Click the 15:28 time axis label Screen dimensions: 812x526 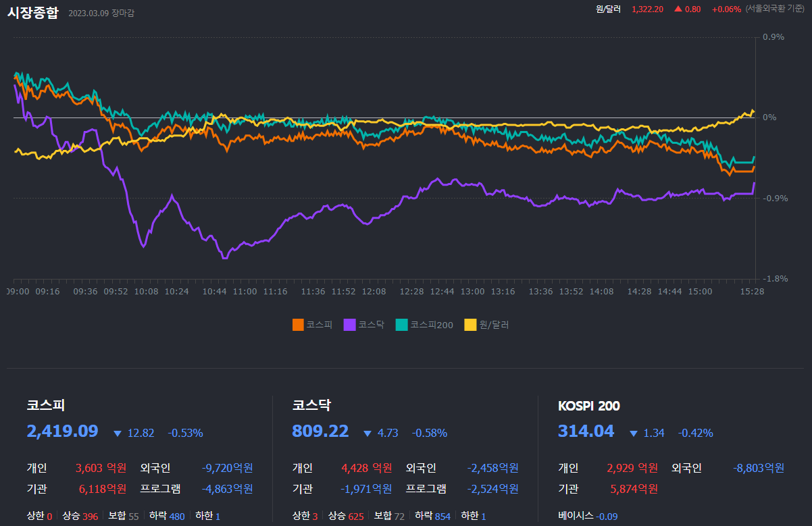[752, 291]
